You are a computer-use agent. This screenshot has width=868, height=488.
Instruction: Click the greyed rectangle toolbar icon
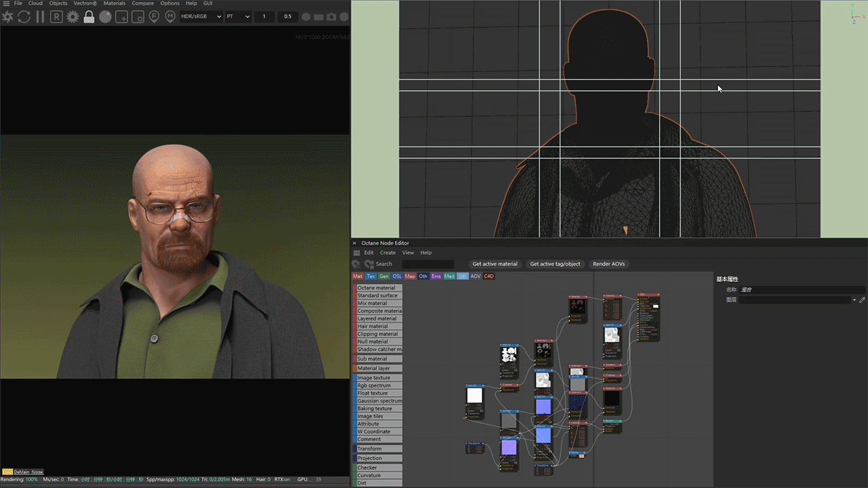tap(319, 16)
